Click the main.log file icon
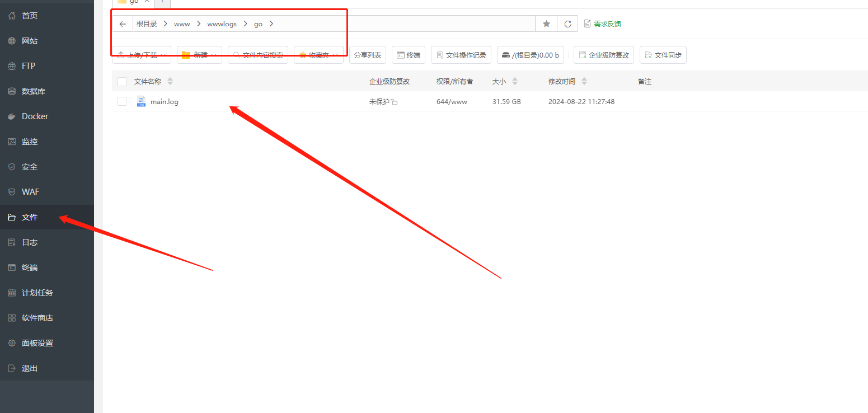 coord(141,101)
